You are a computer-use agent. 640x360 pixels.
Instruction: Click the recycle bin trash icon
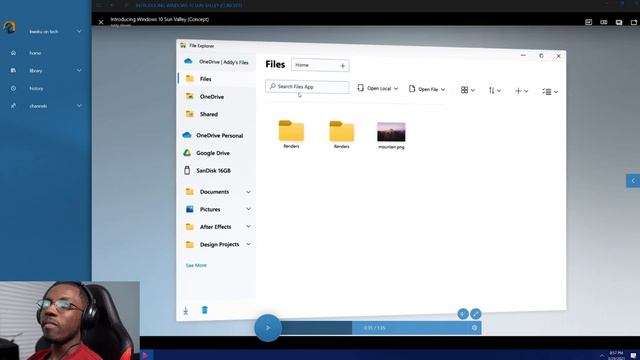205,310
